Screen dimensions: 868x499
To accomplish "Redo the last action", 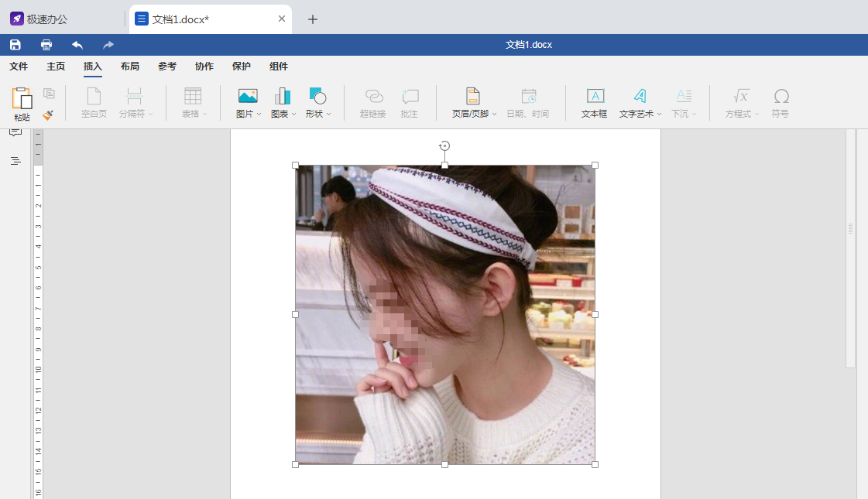I will tap(108, 45).
